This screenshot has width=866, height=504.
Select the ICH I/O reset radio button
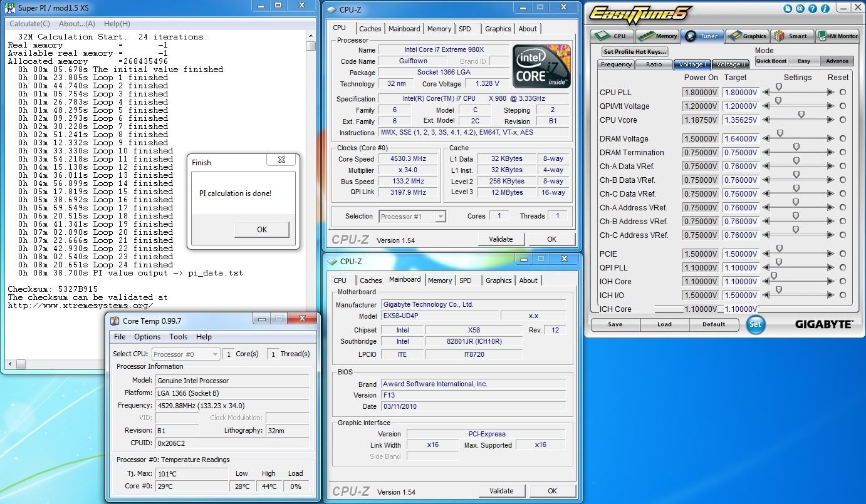point(843,296)
